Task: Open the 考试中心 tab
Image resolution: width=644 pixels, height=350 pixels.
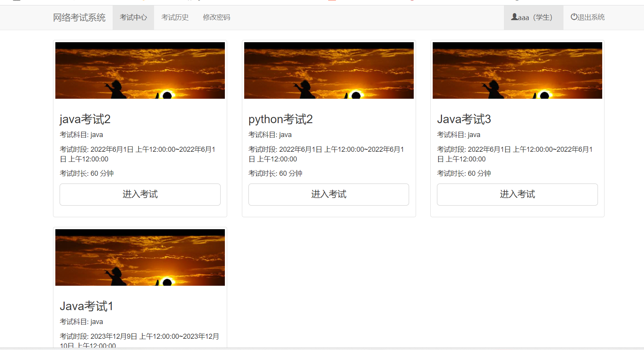Action: (x=133, y=17)
